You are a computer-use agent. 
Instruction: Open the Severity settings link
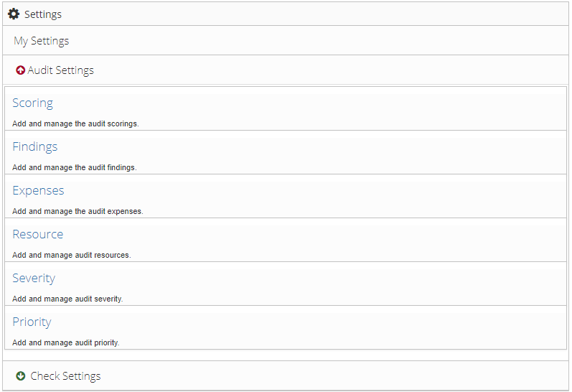point(34,278)
